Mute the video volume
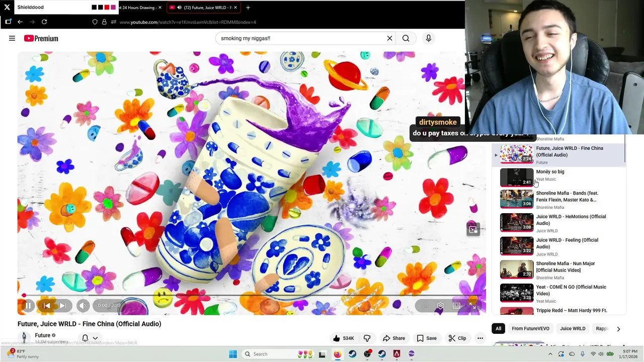Image resolution: width=644 pixels, height=362 pixels. [x=83, y=305]
